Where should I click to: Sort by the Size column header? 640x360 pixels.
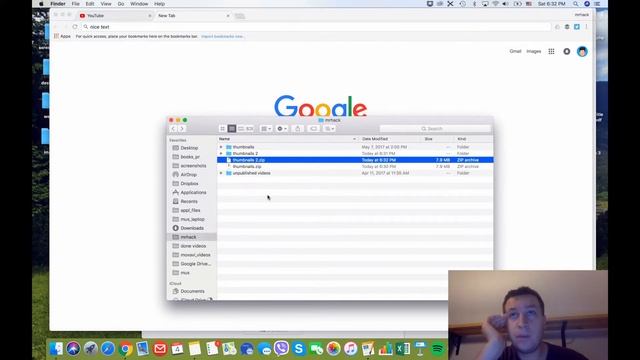[437, 139]
